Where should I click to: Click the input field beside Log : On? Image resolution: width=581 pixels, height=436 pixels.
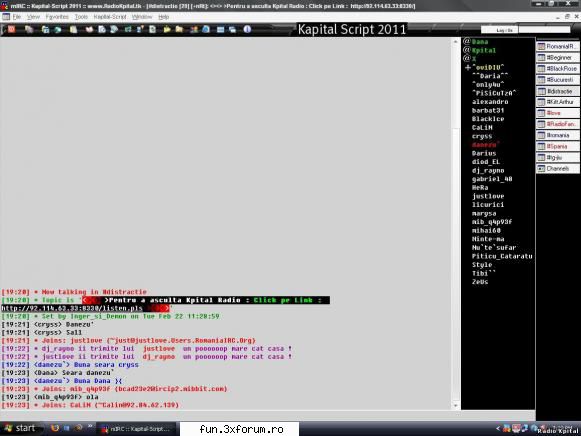click(544, 30)
